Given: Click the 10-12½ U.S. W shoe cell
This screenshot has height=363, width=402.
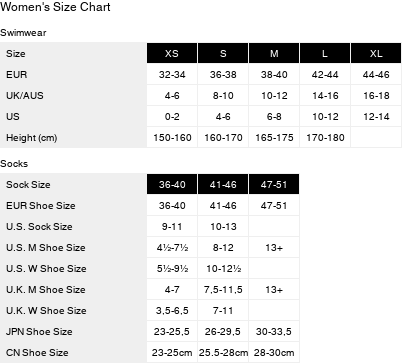Looking at the screenshot, I should [x=223, y=268].
